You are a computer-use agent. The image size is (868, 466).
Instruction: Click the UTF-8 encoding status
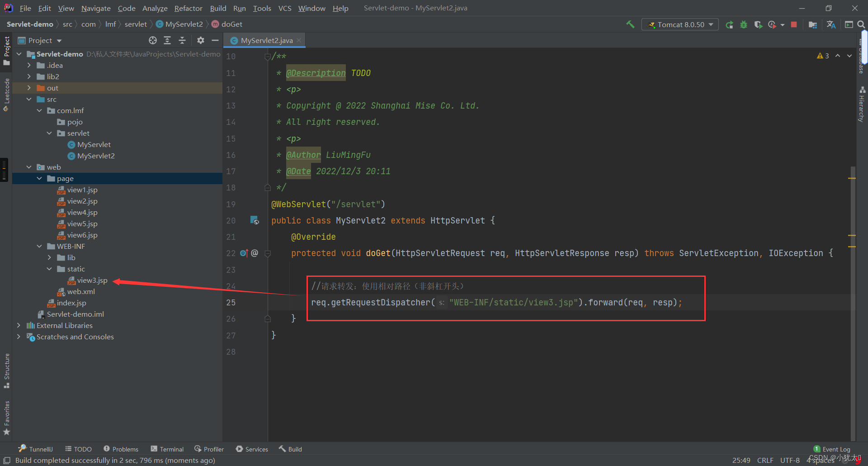coord(790,460)
